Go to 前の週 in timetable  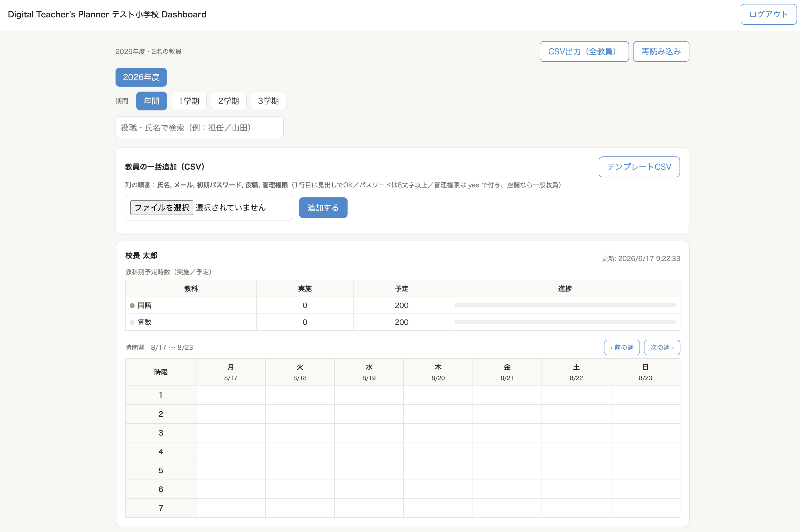coord(622,347)
